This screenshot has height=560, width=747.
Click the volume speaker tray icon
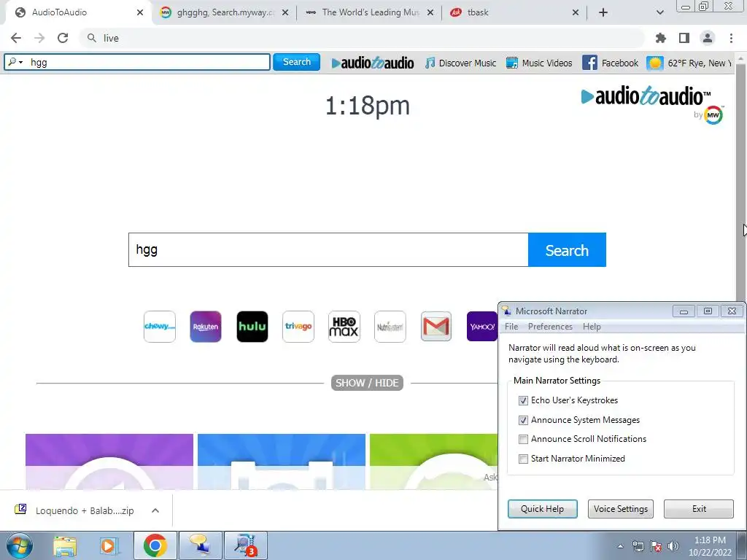673,546
